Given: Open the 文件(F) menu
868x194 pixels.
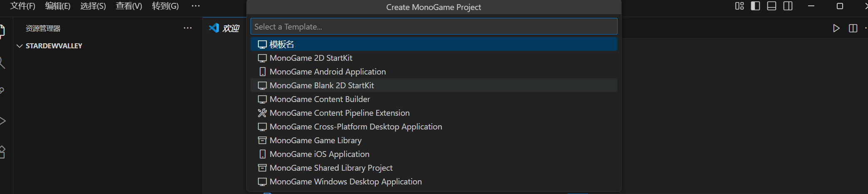Looking at the screenshot, I should pos(22,6).
